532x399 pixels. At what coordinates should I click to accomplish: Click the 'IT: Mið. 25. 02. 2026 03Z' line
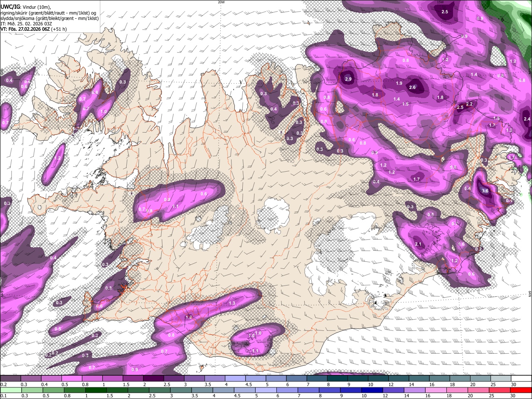click(x=26, y=24)
